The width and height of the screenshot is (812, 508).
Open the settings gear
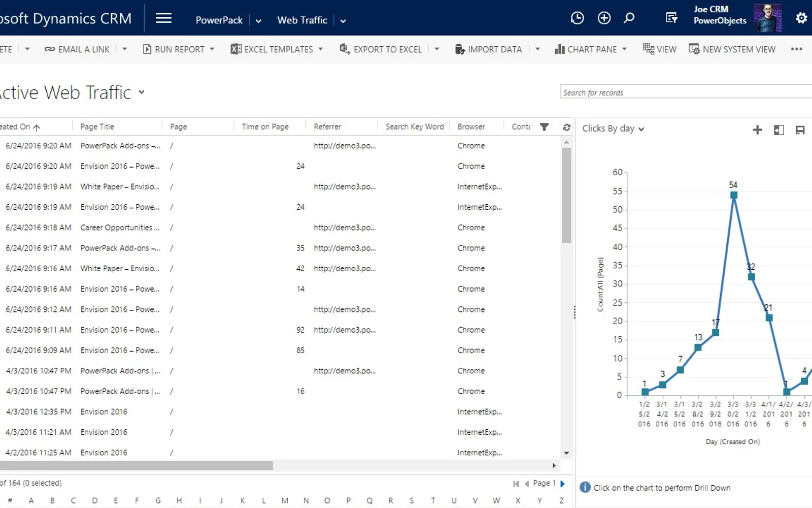(x=801, y=18)
